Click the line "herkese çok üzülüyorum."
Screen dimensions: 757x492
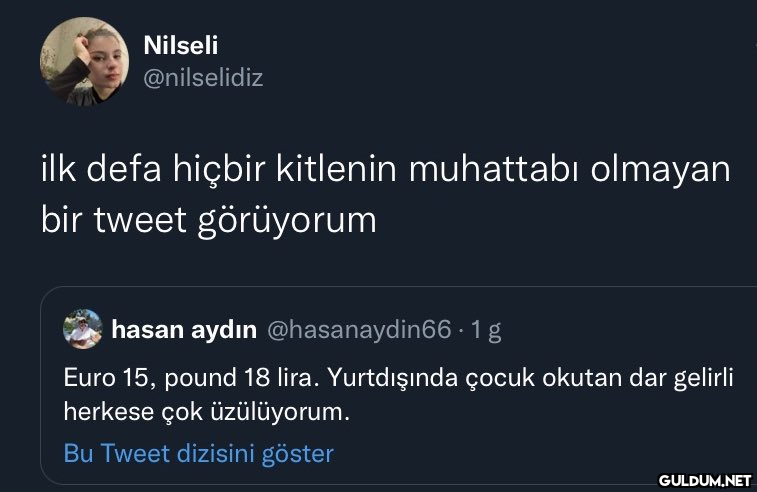208,410
